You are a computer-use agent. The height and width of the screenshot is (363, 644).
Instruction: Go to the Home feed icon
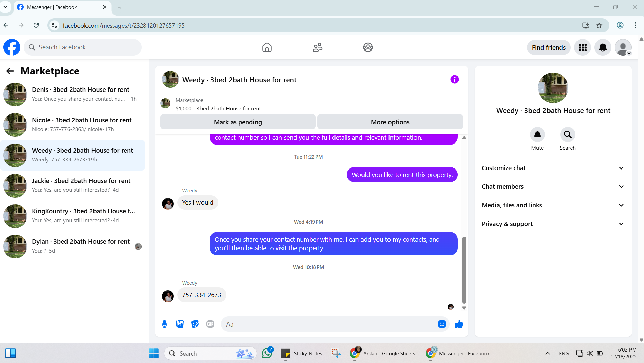click(x=267, y=47)
